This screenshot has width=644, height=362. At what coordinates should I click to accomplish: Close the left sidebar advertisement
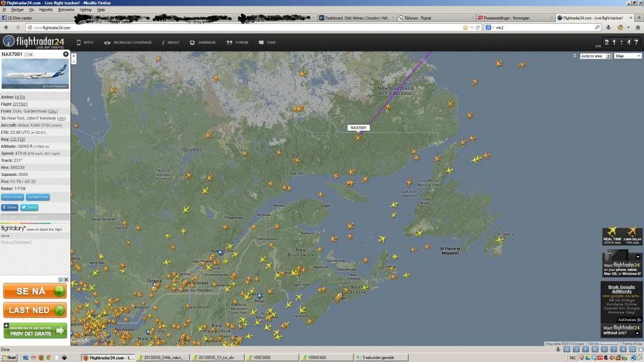[x=66, y=280]
